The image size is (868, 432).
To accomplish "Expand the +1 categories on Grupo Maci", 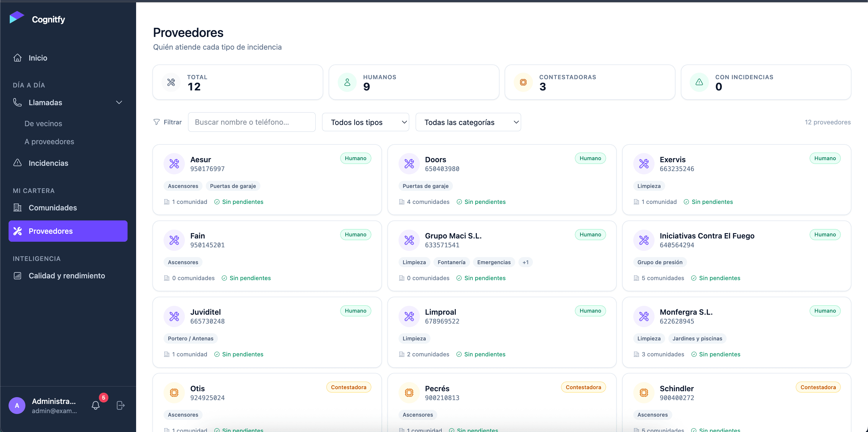I will pyautogui.click(x=525, y=262).
